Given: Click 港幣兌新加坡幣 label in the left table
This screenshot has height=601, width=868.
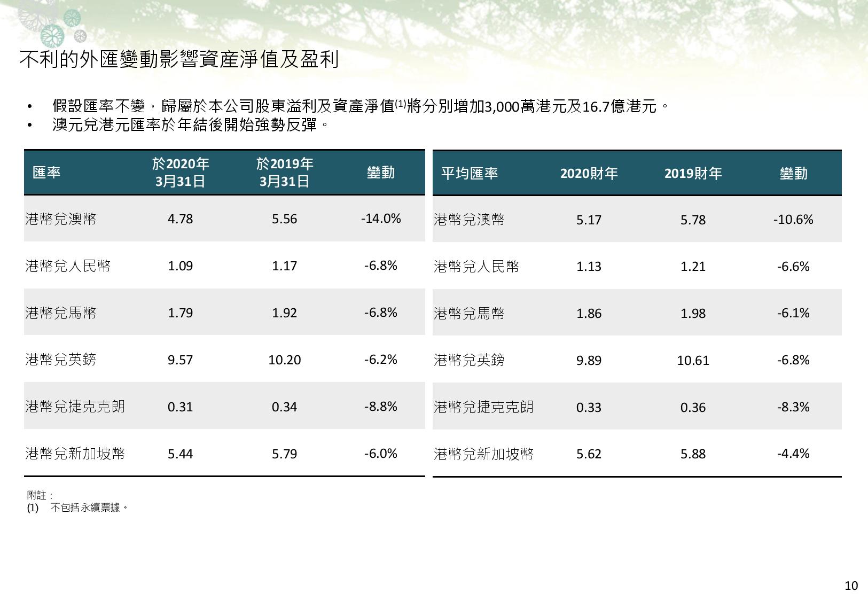Looking at the screenshot, I should (x=75, y=454).
